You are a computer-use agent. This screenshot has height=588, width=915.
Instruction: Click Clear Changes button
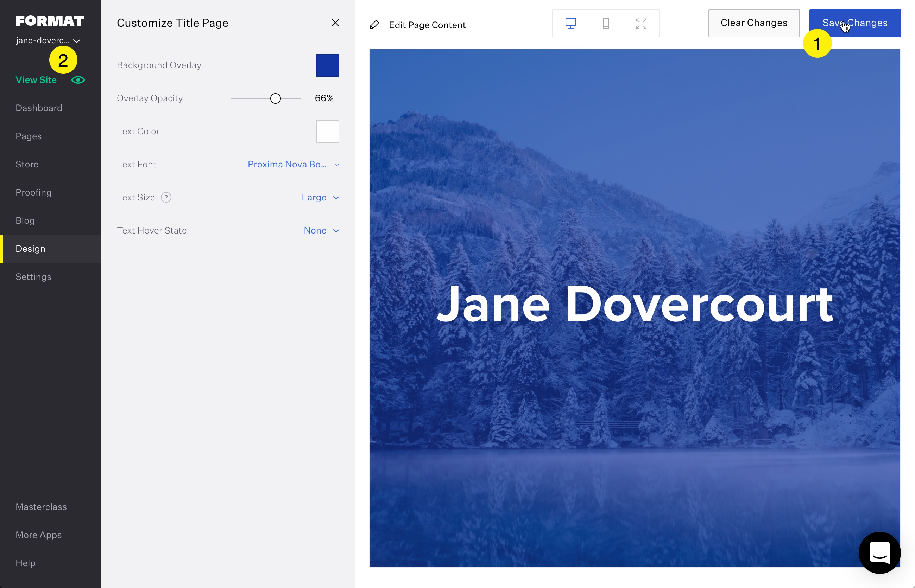[754, 23]
